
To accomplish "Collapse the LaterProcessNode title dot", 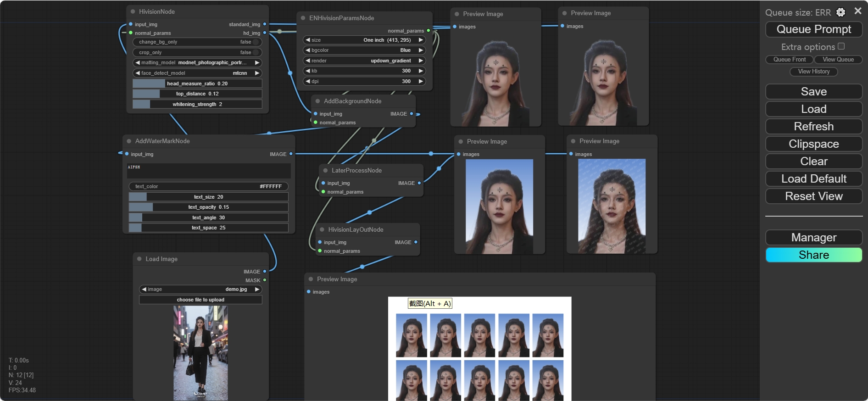I will 325,170.
